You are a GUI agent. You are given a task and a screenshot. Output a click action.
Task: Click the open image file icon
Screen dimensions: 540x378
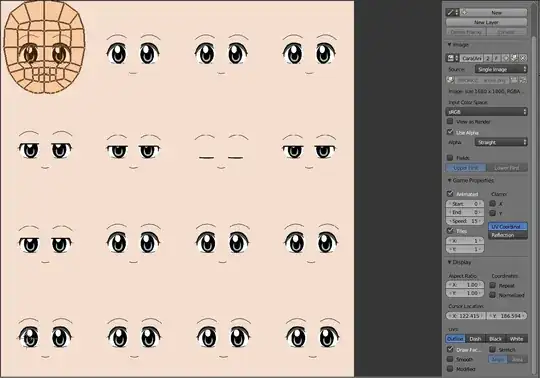pyautogui.click(x=514, y=58)
